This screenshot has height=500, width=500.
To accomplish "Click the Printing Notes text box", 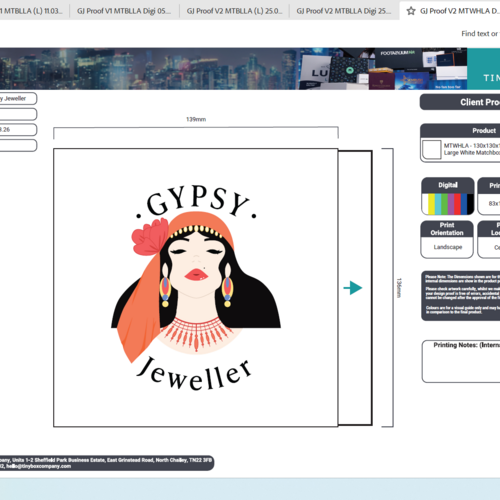I will click(461, 361).
